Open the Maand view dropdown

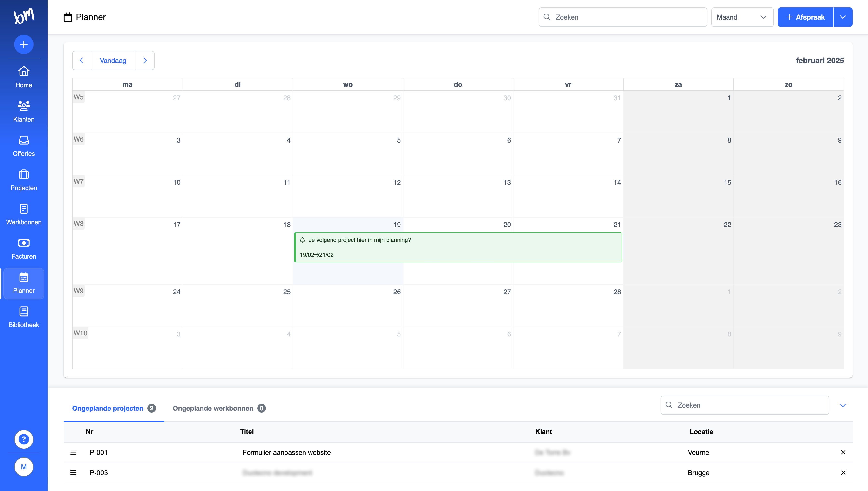click(742, 17)
